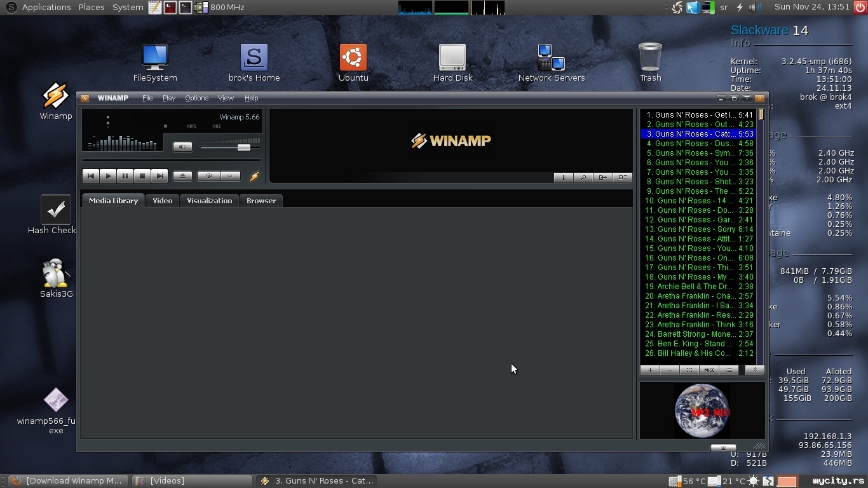Image resolution: width=868 pixels, height=488 pixels.
Task: Open the Hard Disk desktop icon
Action: tap(452, 63)
